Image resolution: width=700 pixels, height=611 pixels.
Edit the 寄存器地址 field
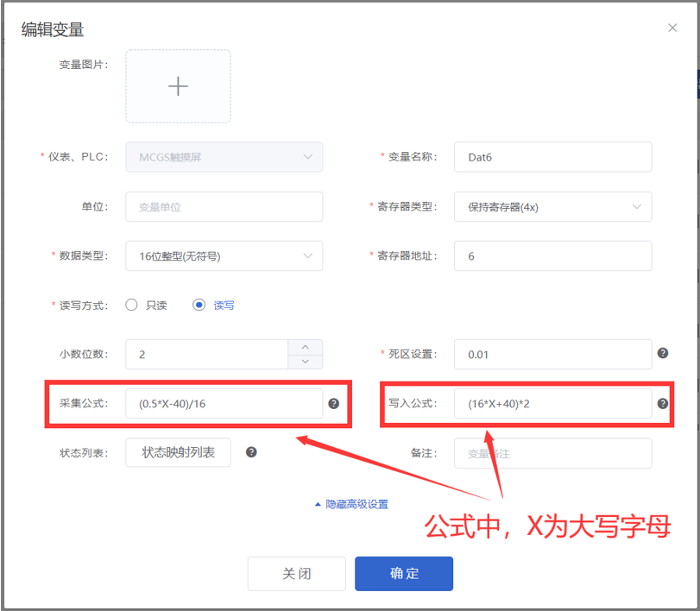[x=552, y=255]
